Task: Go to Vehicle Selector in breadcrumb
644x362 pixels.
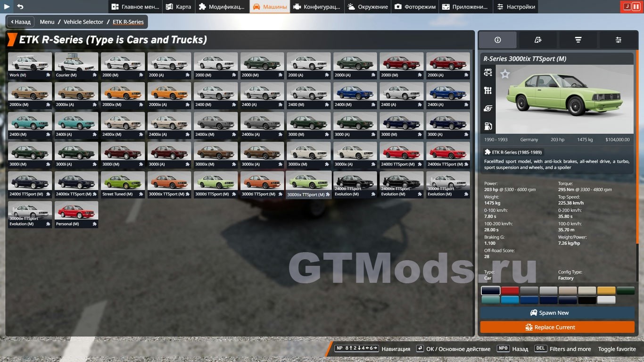Action: pyautogui.click(x=83, y=22)
